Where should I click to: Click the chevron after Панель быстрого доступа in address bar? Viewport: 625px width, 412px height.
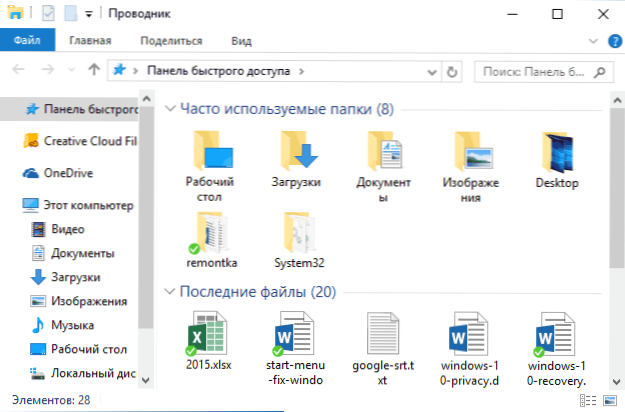tap(302, 71)
